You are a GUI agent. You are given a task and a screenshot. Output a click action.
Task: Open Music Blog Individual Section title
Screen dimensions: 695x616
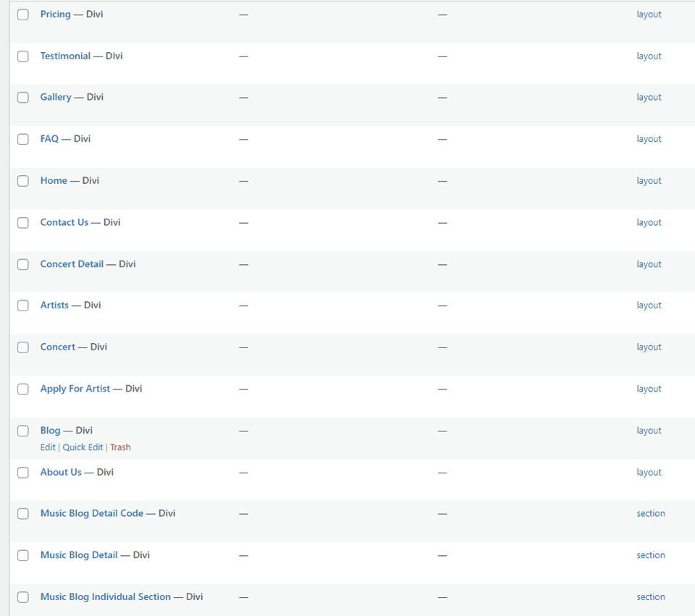[x=106, y=597]
